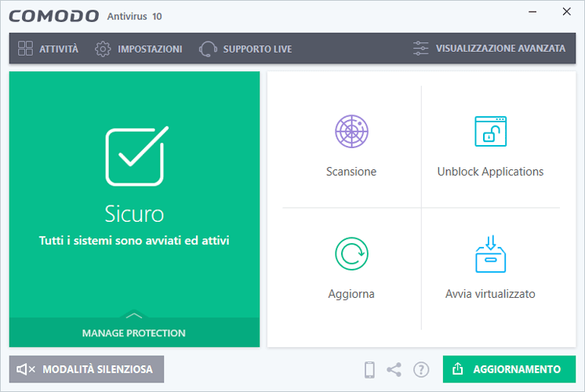Screen dimensions: 585x392
Task: Click the Aggiorna label
Action: pyautogui.click(x=351, y=294)
